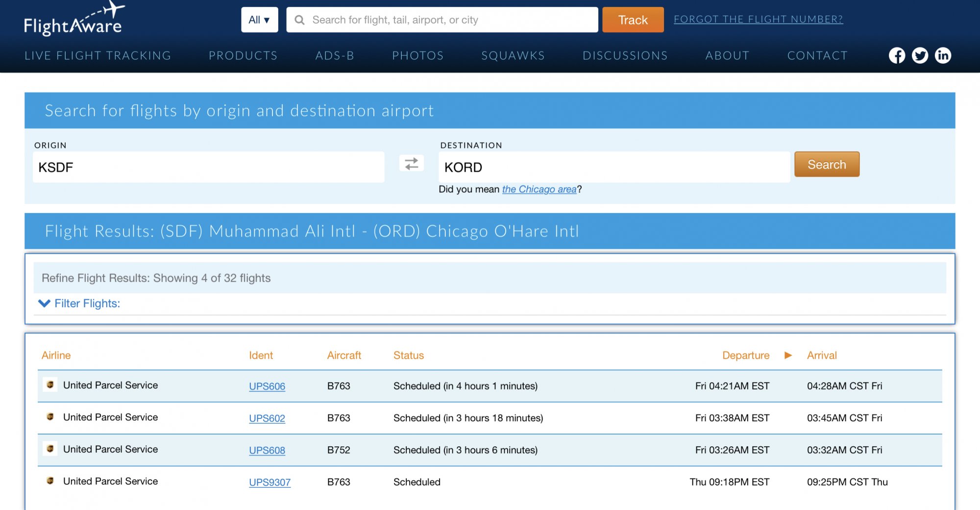The image size is (980, 510).
Task: Expand the Filter Flights section
Action: tap(79, 303)
